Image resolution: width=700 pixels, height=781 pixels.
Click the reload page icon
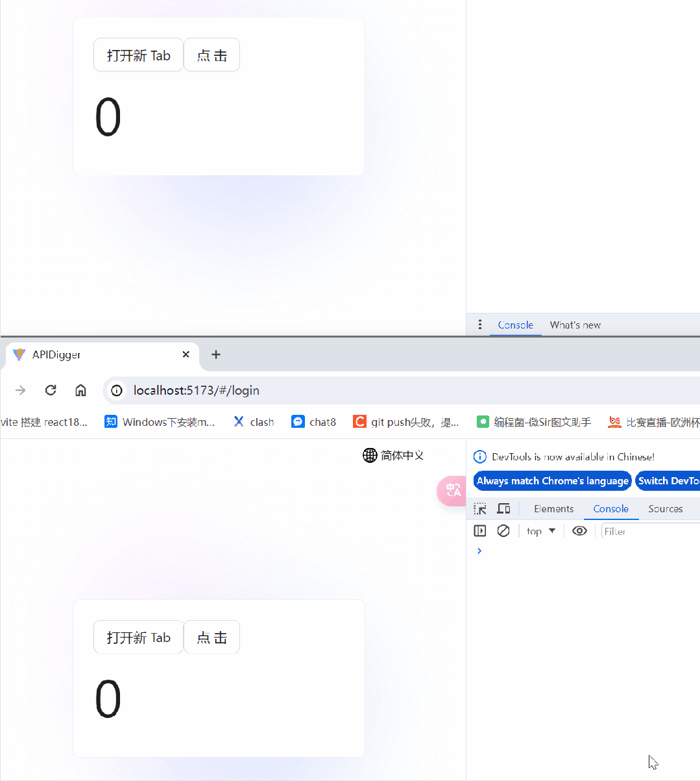pos(51,390)
